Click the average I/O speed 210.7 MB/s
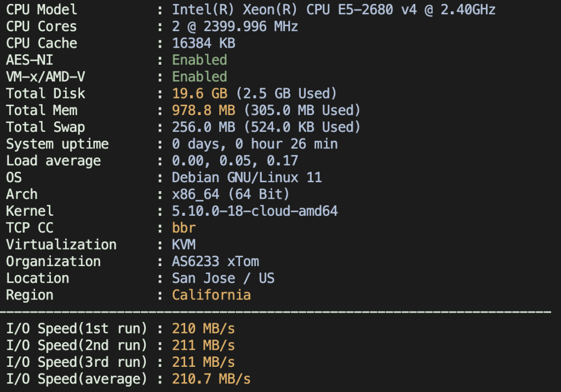 (211, 379)
